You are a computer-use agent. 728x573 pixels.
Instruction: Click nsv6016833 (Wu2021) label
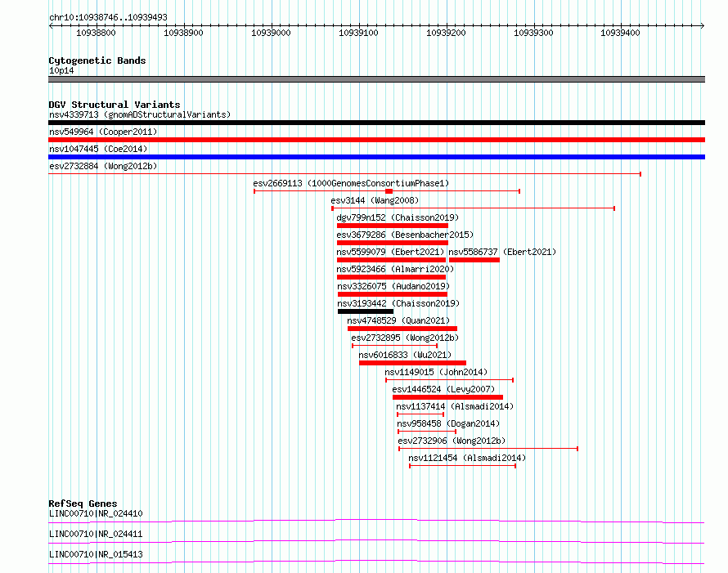coord(405,355)
